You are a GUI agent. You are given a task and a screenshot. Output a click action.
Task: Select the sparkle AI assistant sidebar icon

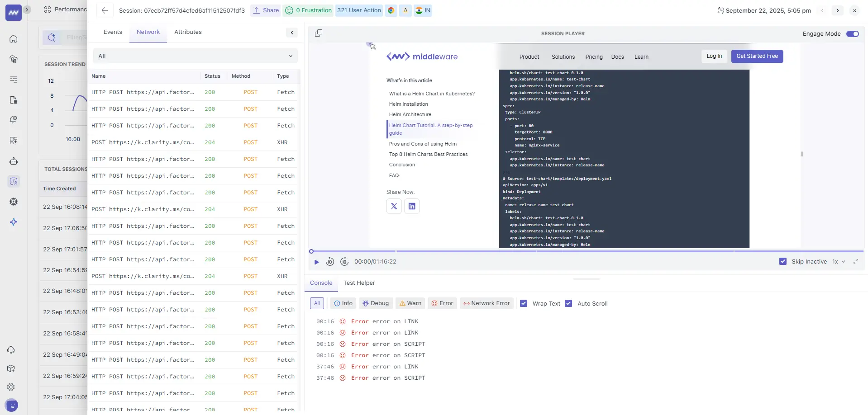pyautogui.click(x=14, y=222)
